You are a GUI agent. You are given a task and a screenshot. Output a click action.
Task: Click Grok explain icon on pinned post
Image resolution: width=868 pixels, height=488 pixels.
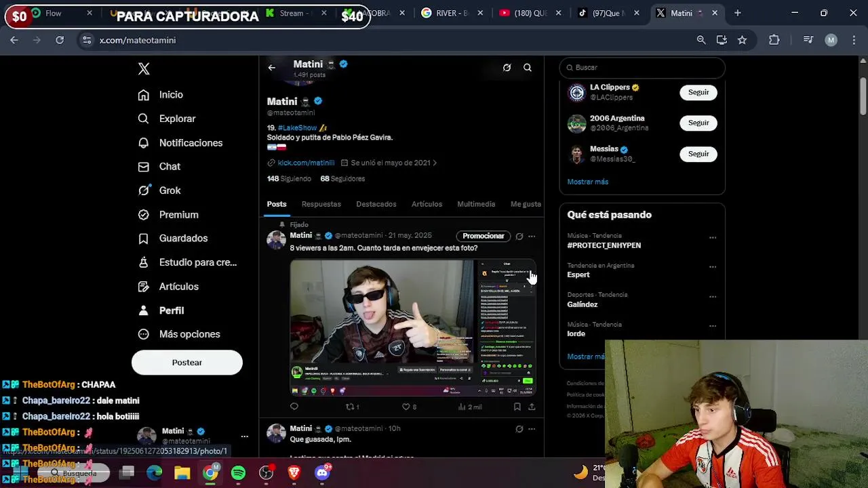[x=519, y=237]
